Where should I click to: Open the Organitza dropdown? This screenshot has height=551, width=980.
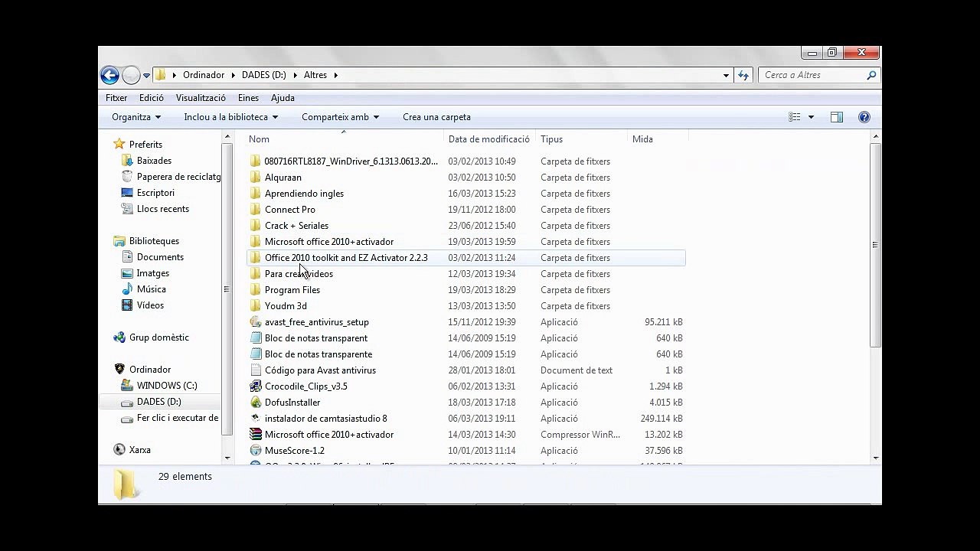pyautogui.click(x=136, y=117)
